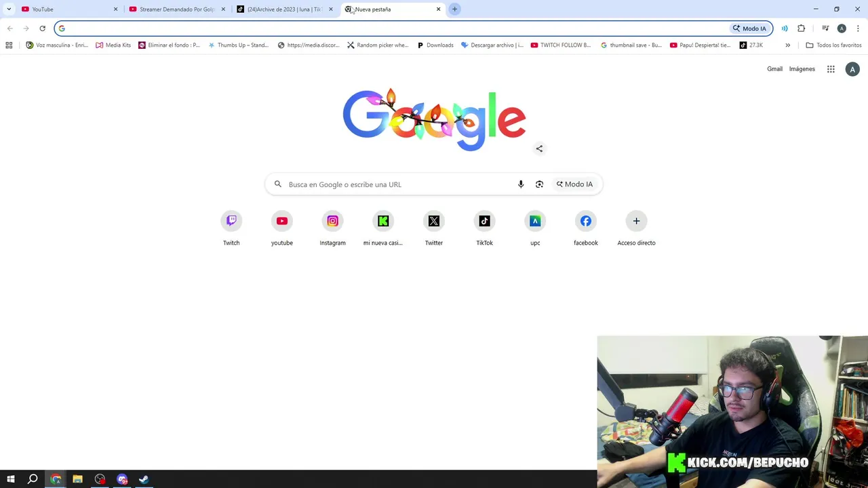The height and width of the screenshot is (488, 868).
Task: Close the Streamer Demandado tab
Action: coord(223,9)
